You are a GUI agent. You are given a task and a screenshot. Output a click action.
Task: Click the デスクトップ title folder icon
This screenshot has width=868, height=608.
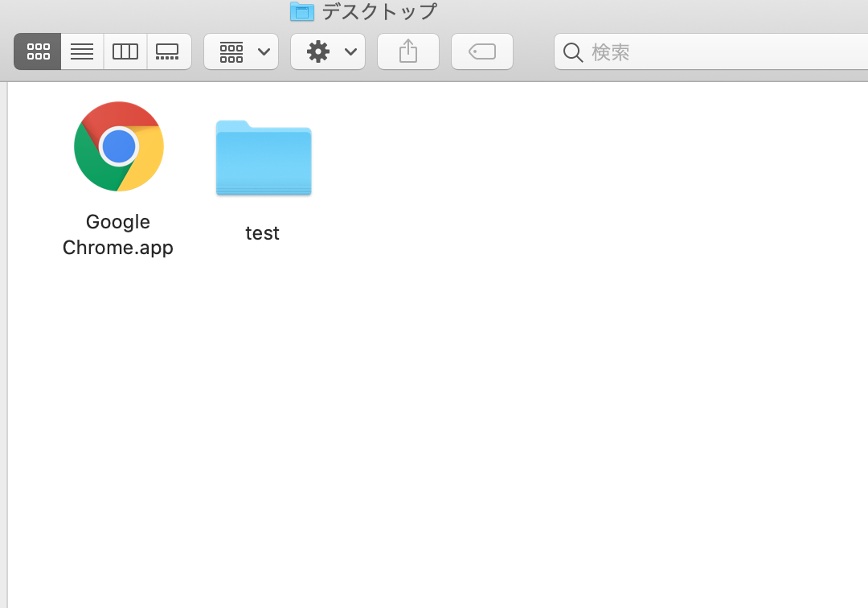tap(302, 11)
